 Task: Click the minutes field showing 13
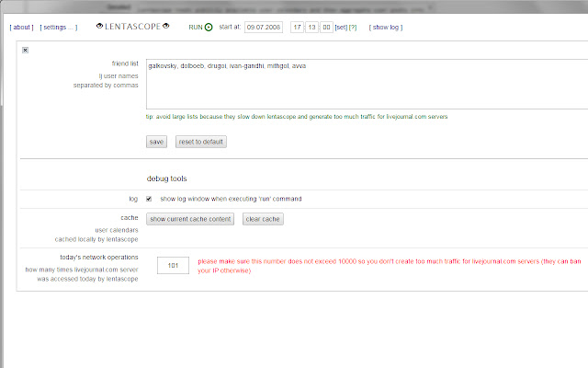coord(311,27)
